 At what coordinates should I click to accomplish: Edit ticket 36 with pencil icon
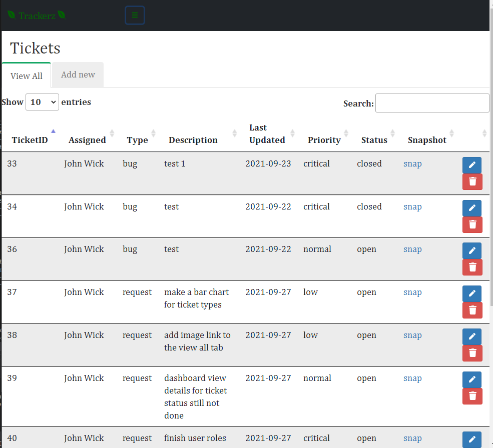point(472,250)
